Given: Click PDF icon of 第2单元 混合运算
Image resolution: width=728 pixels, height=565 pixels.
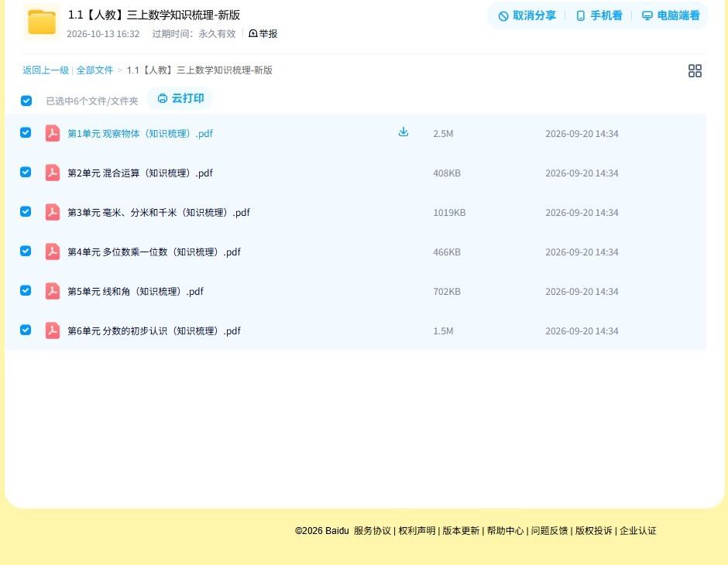Looking at the screenshot, I should click(x=53, y=173).
